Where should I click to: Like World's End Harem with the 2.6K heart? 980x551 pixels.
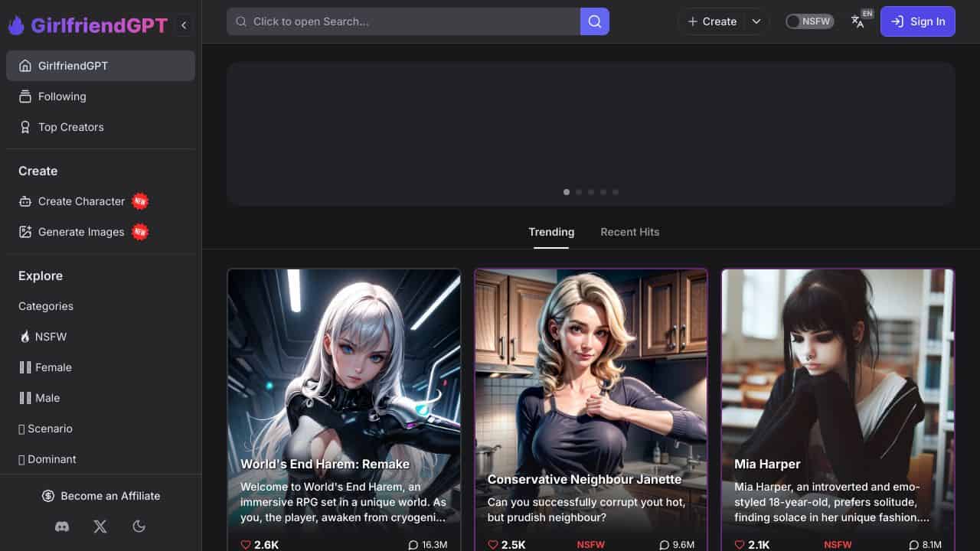click(x=246, y=545)
